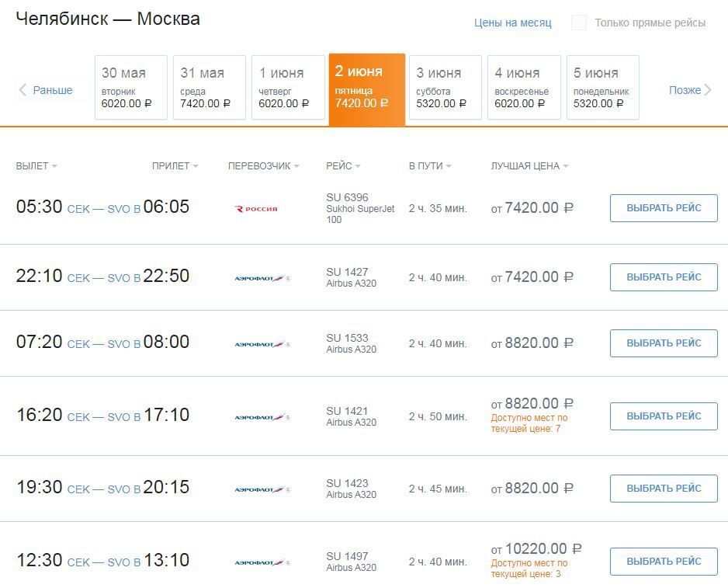Click Aeroflot logo for flight SU 1533
Viewport: 728px width, 588px height.
pos(262,344)
